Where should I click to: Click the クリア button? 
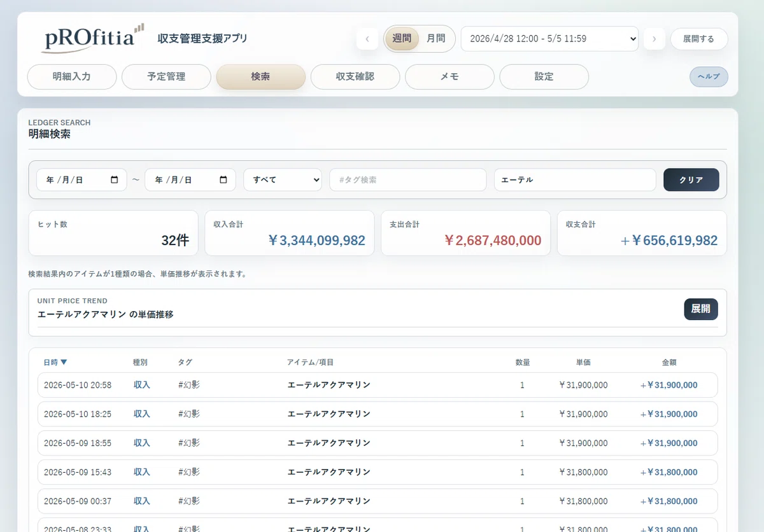click(x=691, y=180)
